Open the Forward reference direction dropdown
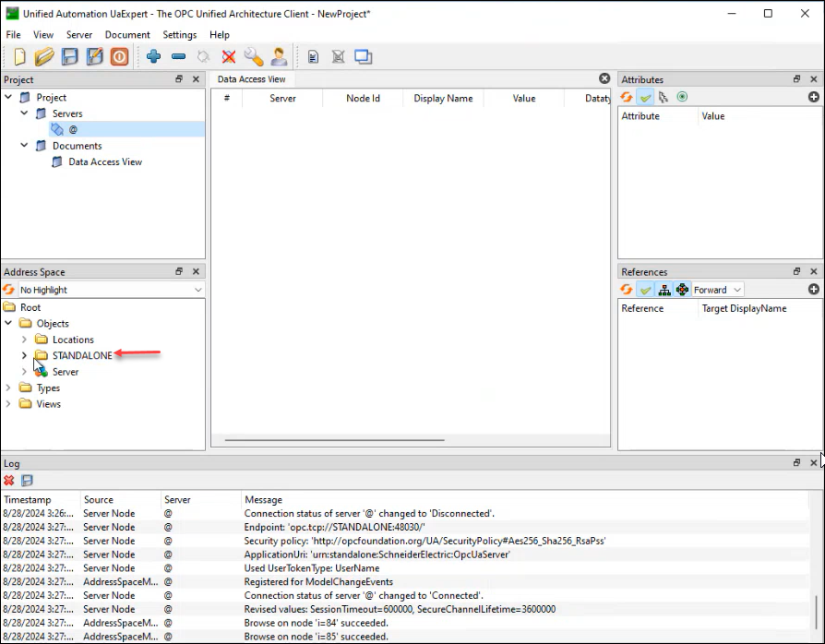 [x=717, y=290]
